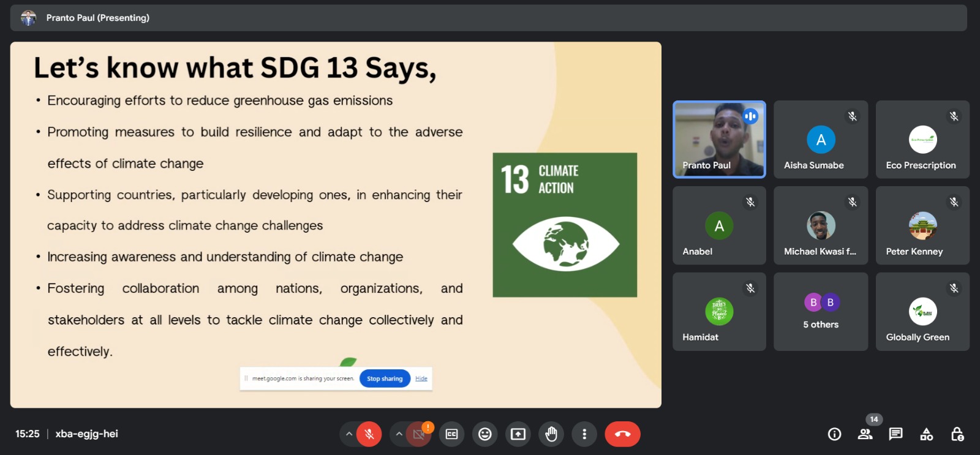Click the Hamidat name label

[x=701, y=337]
